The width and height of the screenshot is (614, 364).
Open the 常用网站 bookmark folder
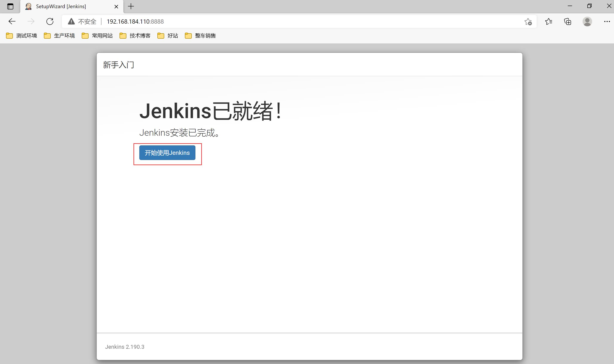[x=97, y=36]
